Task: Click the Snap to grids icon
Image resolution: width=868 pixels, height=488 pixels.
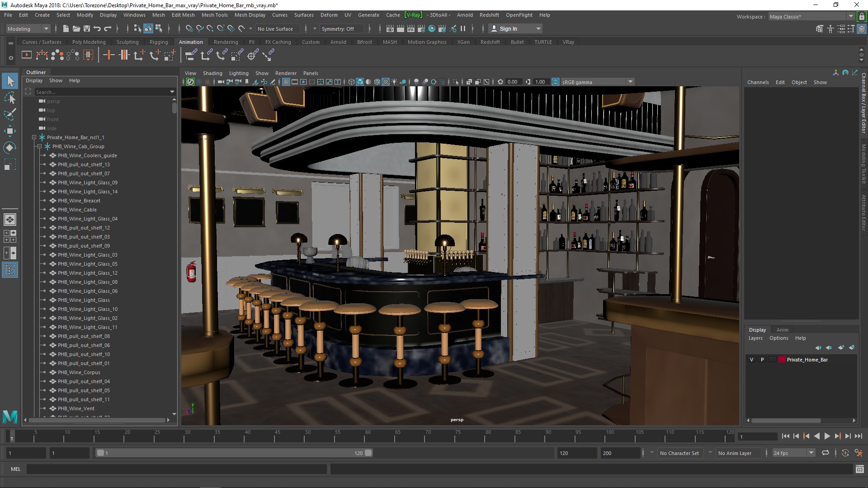Action: (189, 28)
